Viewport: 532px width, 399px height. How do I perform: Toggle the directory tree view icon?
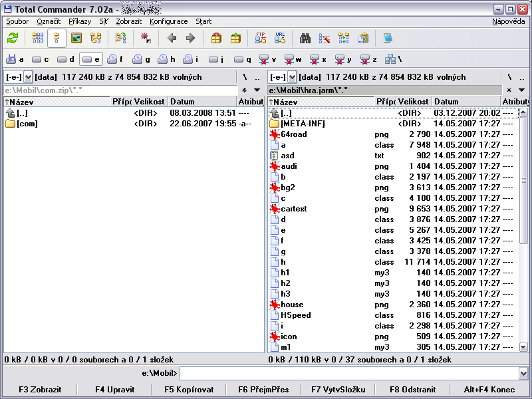click(96, 38)
